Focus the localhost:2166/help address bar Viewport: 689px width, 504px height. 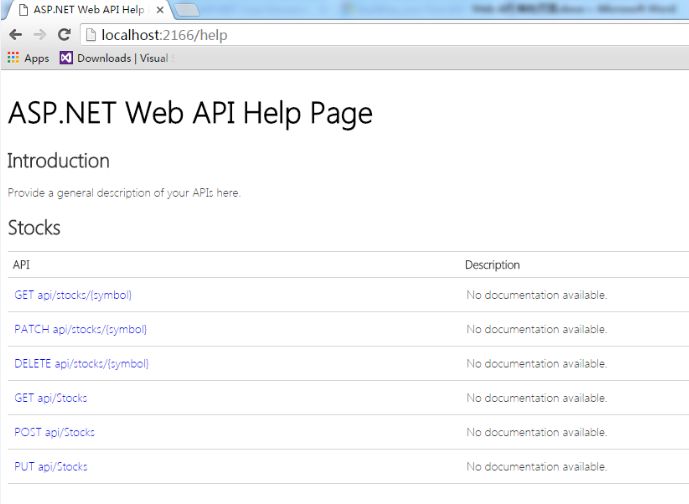pos(384,35)
